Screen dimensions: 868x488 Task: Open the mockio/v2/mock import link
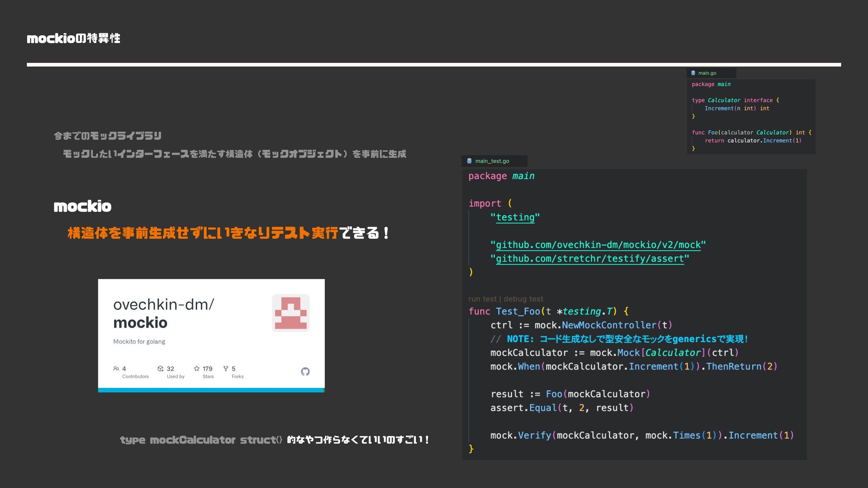598,245
